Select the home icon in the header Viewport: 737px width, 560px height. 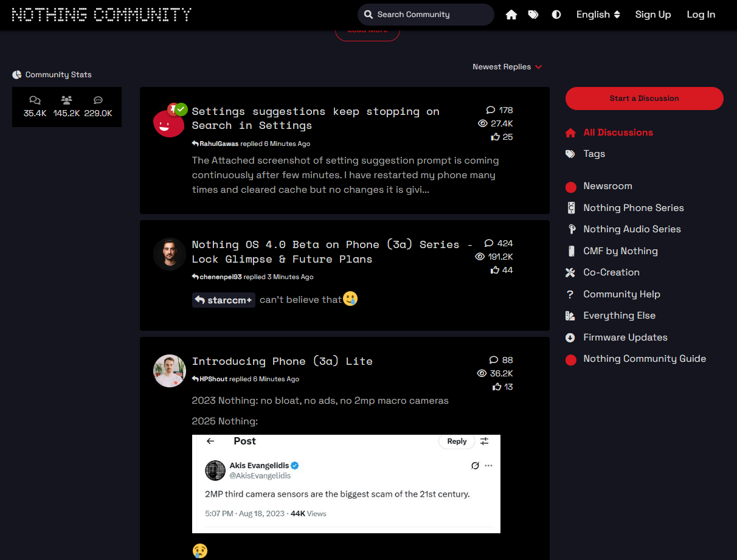(x=511, y=14)
